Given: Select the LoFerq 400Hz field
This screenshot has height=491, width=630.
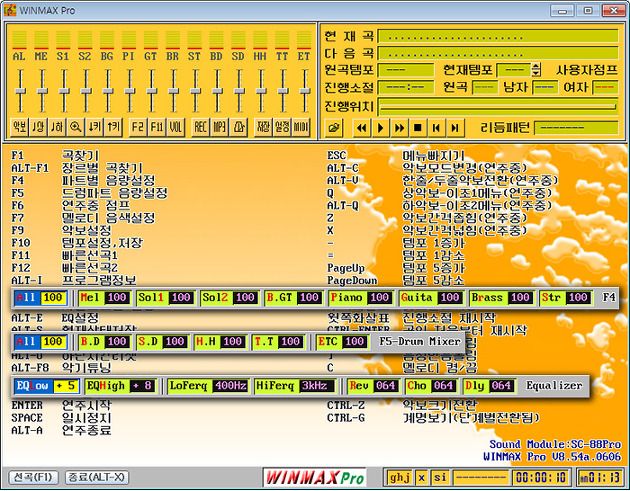Looking at the screenshot, I should pos(208,386).
